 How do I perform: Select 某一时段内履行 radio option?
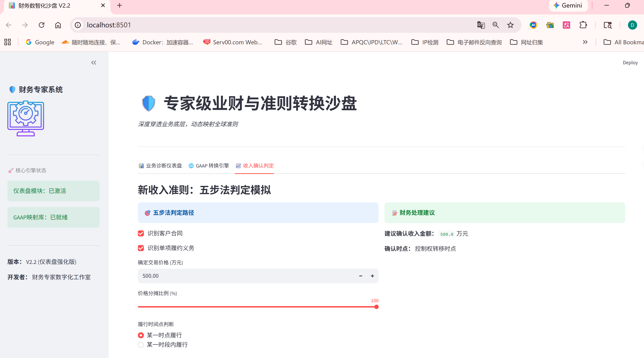141,344
